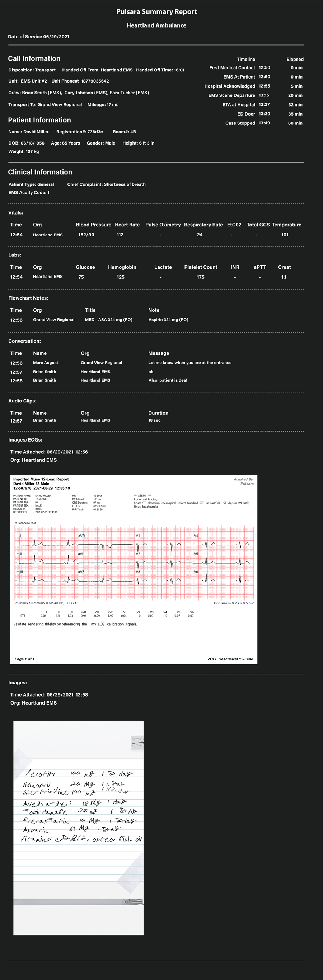This screenshot has height=980, width=323.
Task: Click 'DOB: 06/18/1956'
Action: click(x=26, y=143)
